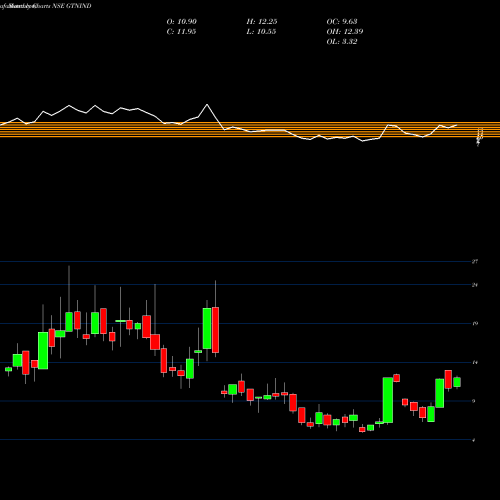
Task: Click the price axis label 24
Action: click(475, 285)
